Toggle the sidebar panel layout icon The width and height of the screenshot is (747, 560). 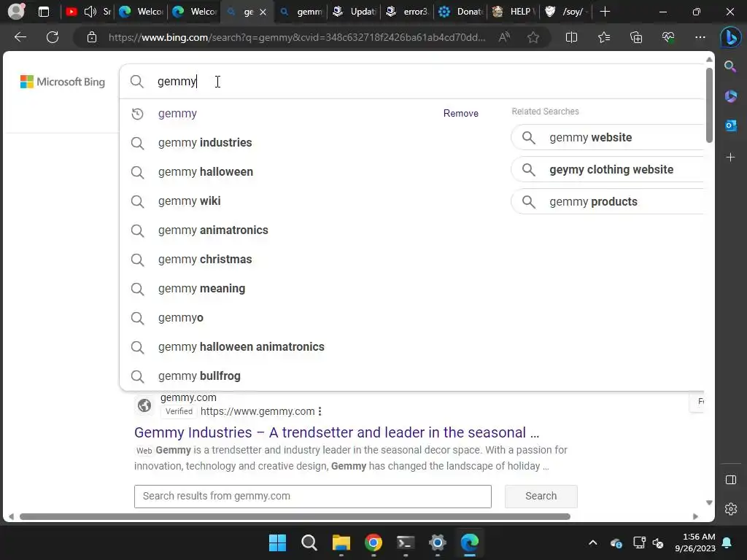(730, 480)
